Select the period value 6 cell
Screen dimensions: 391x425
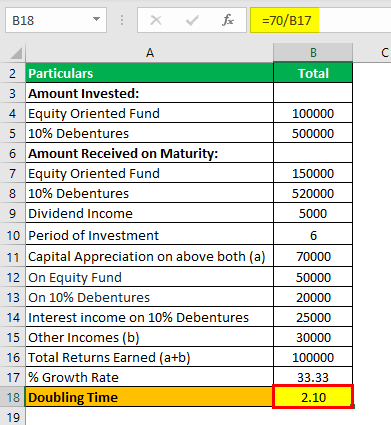(x=313, y=234)
